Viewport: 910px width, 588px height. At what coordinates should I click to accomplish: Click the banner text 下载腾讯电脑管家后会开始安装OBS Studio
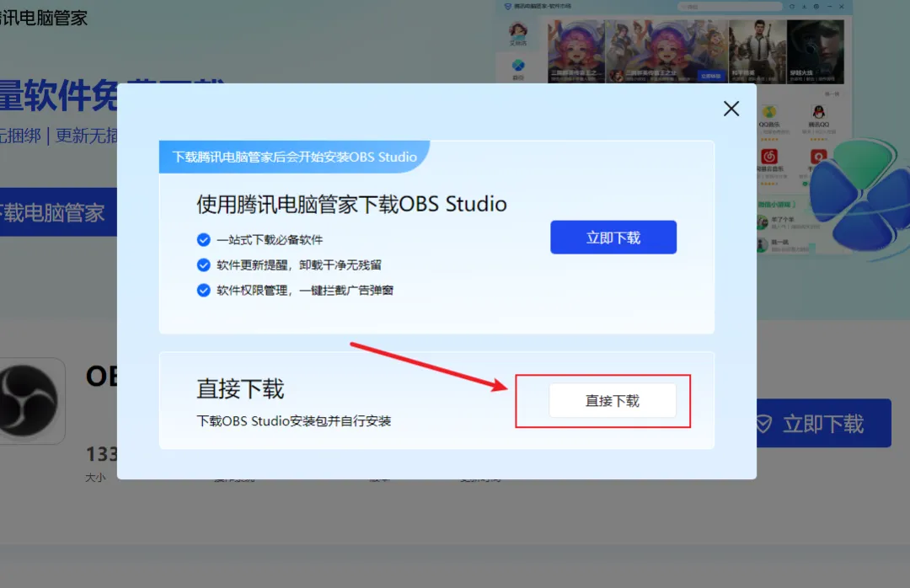point(294,157)
